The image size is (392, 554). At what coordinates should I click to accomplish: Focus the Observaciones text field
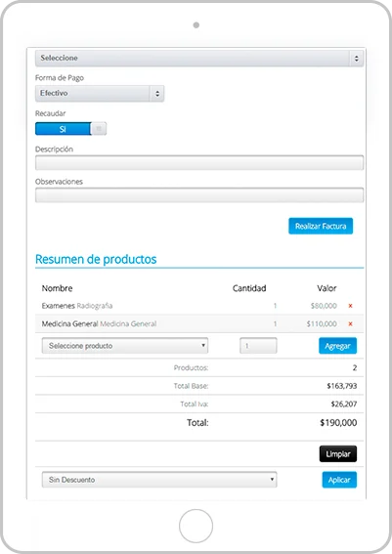click(x=199, y=195)
